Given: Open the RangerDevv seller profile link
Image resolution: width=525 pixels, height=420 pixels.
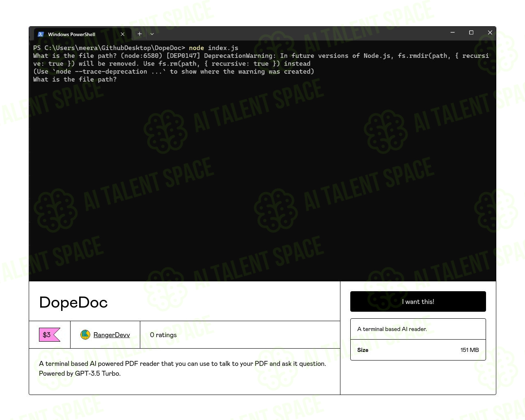Looking at the screenshot, I should click(x=112, y=335).
